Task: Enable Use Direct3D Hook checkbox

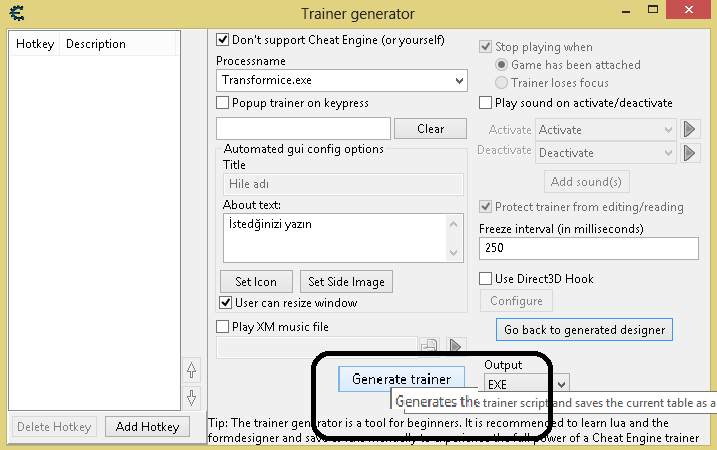Action: click(485, 279)
